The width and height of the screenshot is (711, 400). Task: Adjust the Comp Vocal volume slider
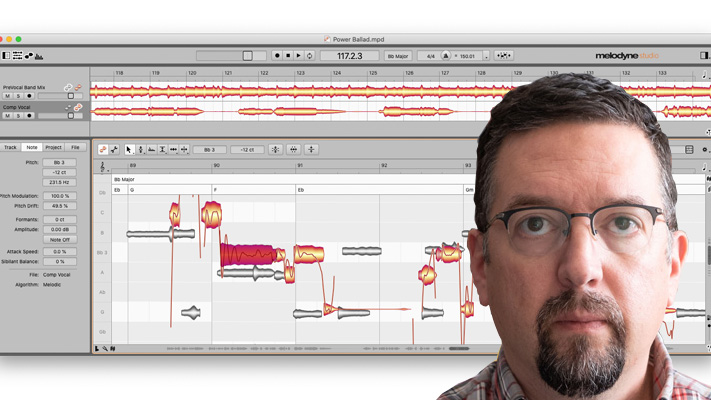tap(70, 116)
